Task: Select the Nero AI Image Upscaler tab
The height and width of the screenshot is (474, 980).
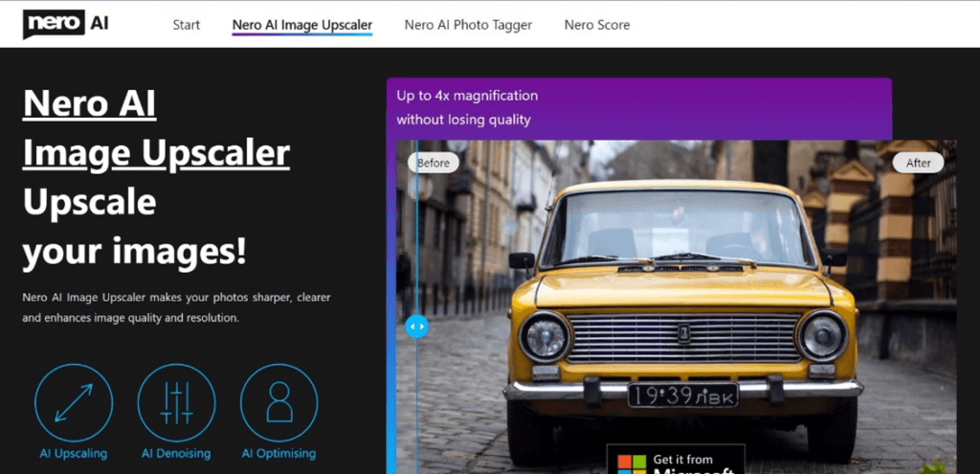Action: [301, 25]
